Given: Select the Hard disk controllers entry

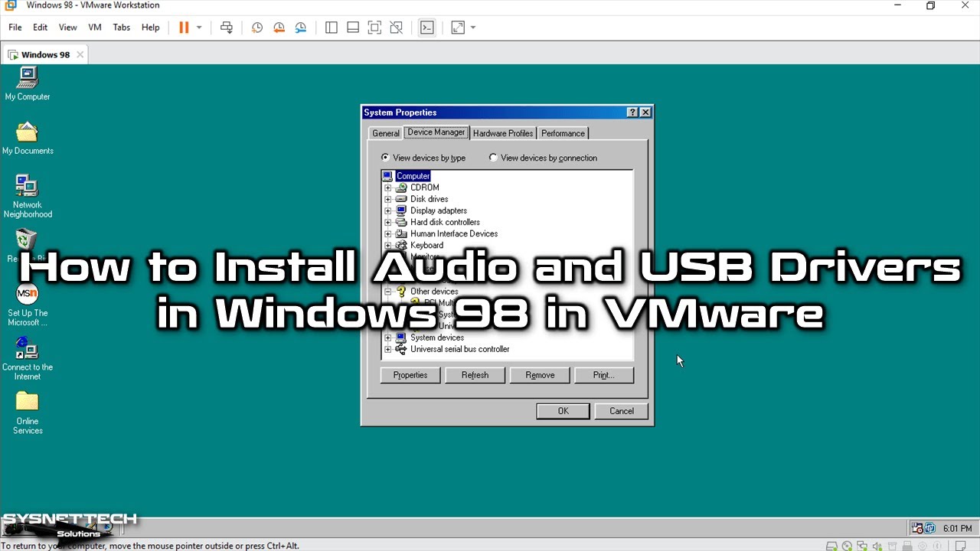Looking at the screenshot, I should pyautogui.click(x=445, y=222).
